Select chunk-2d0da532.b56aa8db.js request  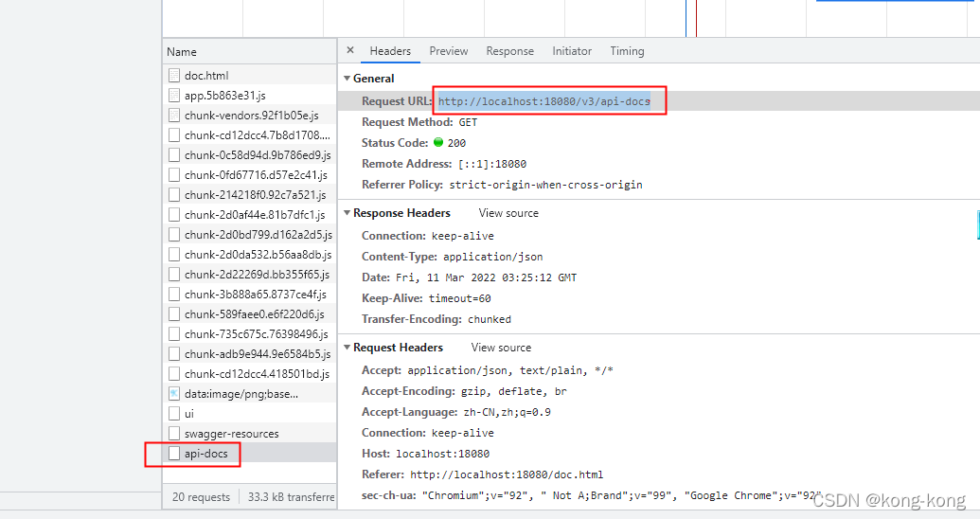250,255
